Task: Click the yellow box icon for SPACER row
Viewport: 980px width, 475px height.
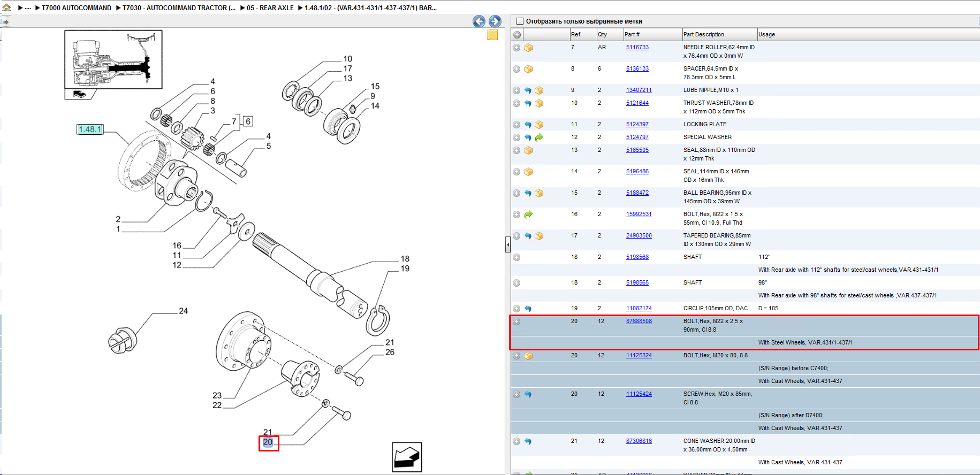Action: click(528, 69)
